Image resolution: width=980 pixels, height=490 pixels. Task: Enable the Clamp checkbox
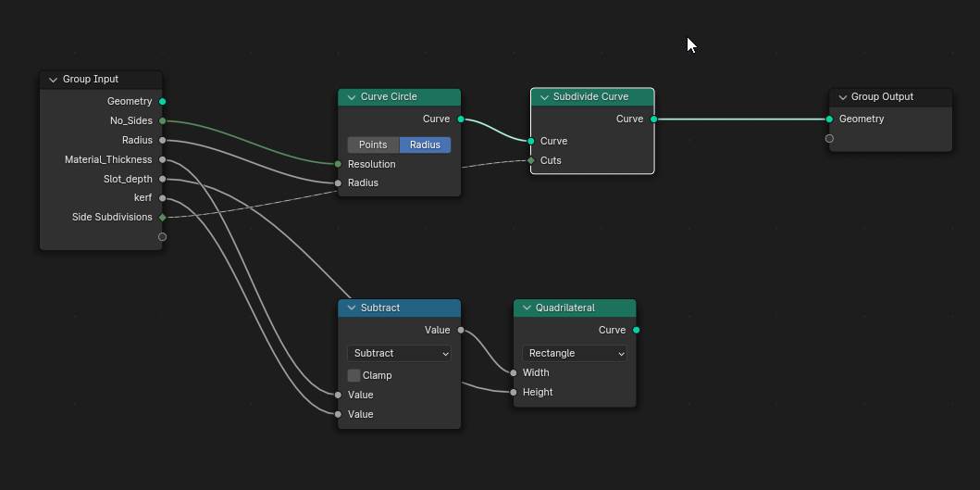pyautogui.click(x=354, y=375)
